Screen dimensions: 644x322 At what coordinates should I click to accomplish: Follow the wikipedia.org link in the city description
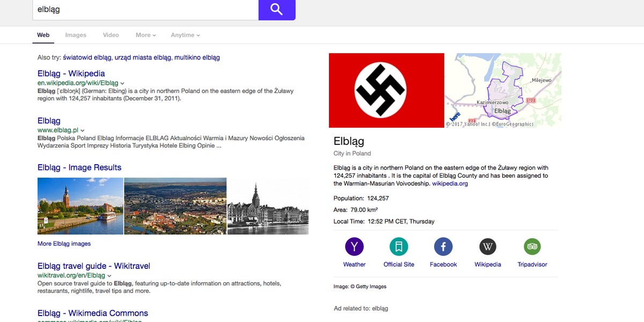450,184
